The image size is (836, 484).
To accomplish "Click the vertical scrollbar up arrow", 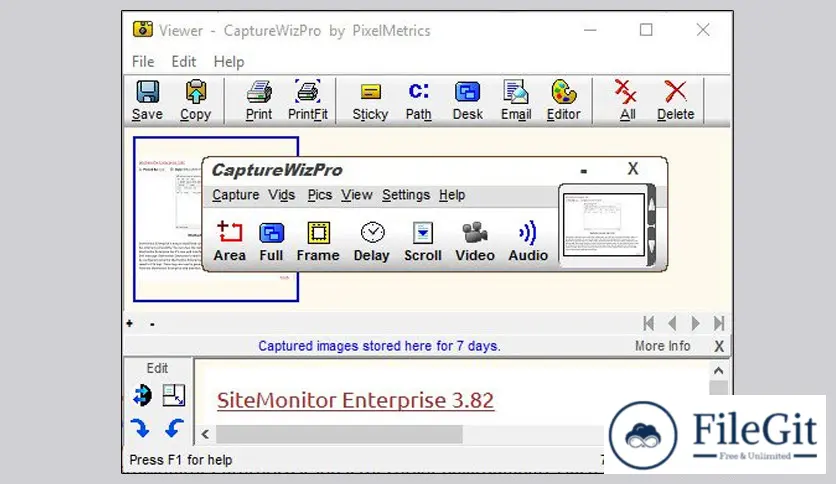I will [x=719, y=370].
